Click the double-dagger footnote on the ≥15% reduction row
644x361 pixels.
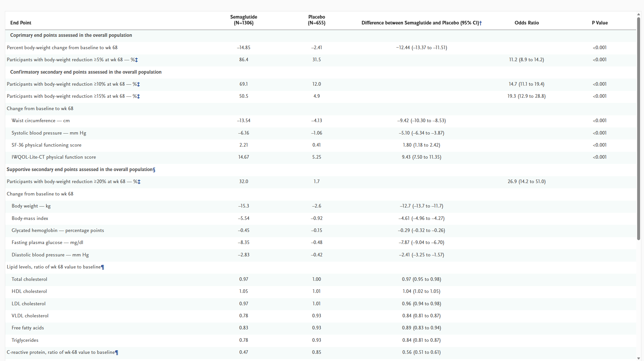(138, 96)
